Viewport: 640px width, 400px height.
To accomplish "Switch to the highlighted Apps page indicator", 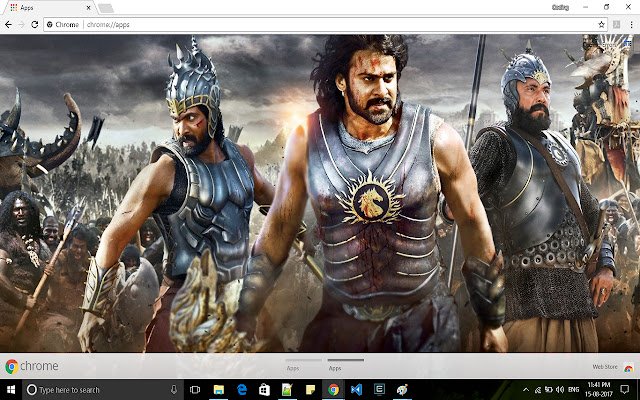I will click(x=345, y=364).
